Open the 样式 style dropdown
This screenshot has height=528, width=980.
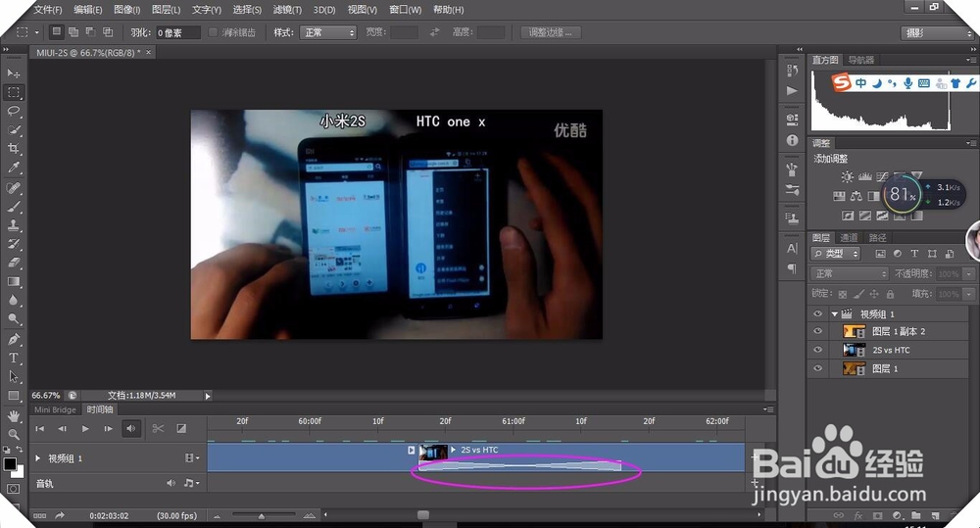pos(327,32)
